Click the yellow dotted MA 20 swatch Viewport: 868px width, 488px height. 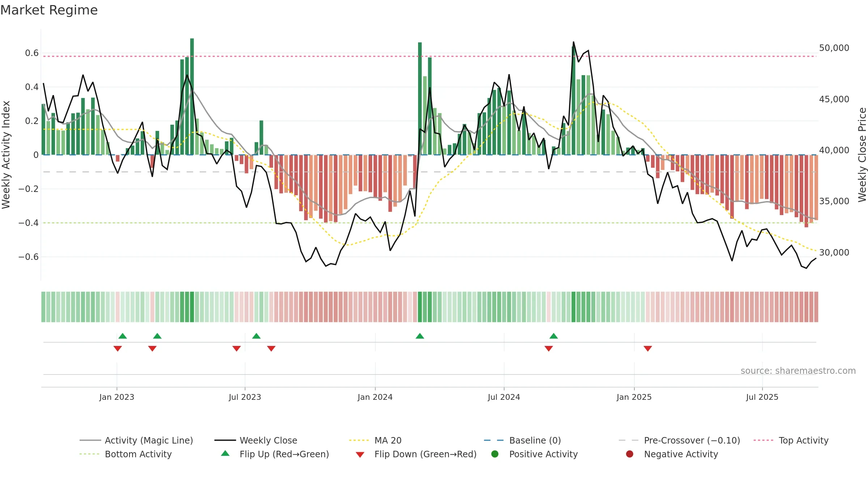point(359,440)
